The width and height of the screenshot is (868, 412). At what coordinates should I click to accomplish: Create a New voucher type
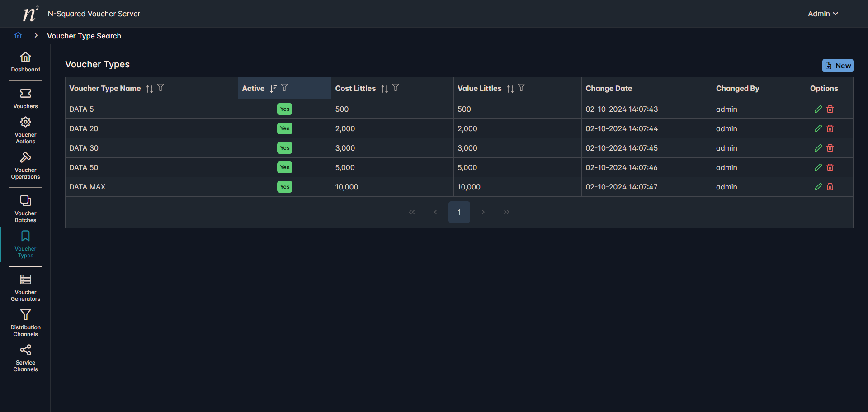point(838,66)
